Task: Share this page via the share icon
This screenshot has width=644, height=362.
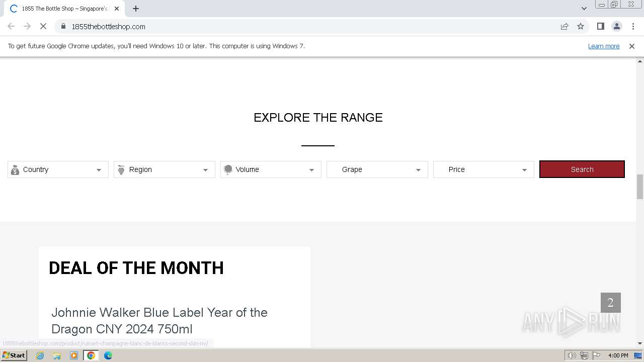Action: [565, 27]
